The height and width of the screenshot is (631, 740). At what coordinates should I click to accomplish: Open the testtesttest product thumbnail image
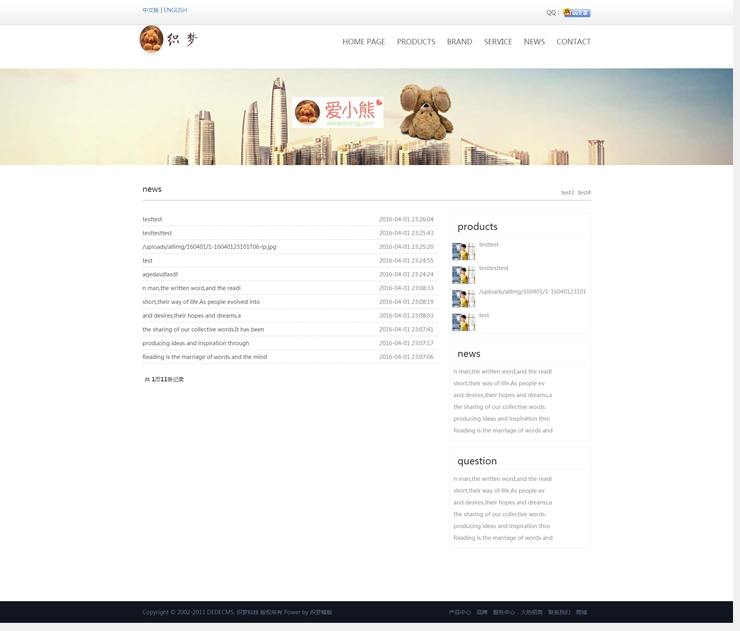[463, 275]
